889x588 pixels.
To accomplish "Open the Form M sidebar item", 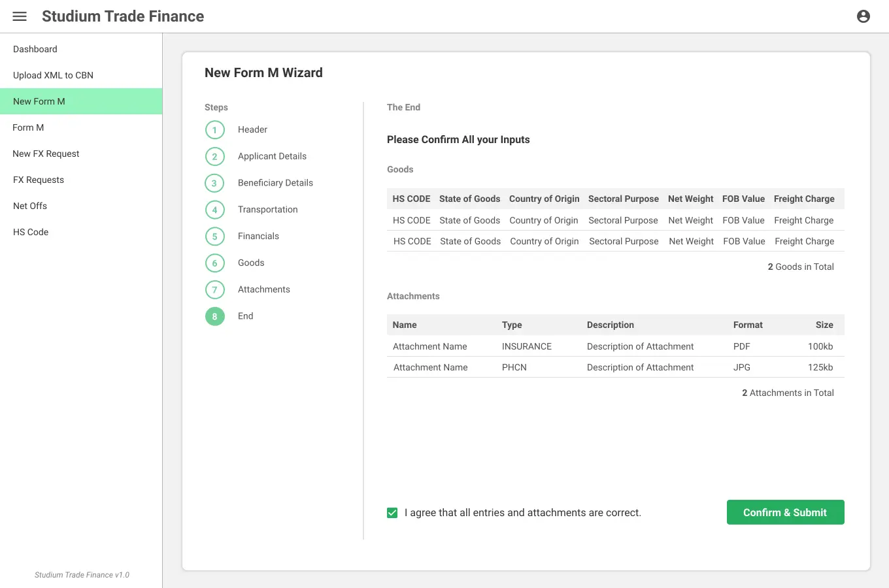I will tap(81, 127).
